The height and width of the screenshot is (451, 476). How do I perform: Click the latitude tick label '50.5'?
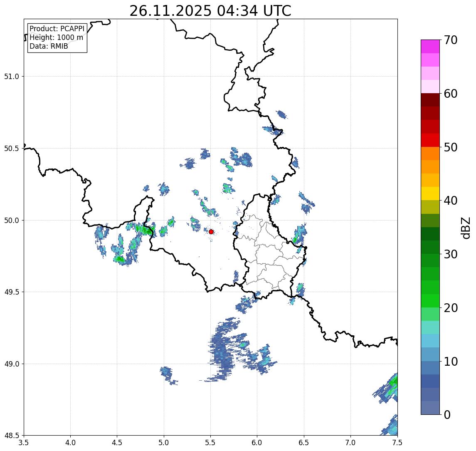tap(12, 149)
